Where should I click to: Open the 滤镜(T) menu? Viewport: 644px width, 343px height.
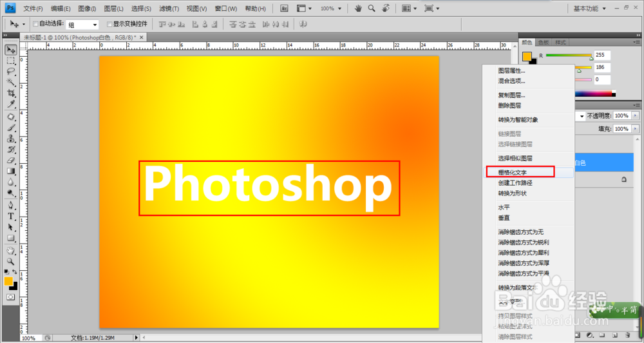pyautogui.click(x=169, y=8)
